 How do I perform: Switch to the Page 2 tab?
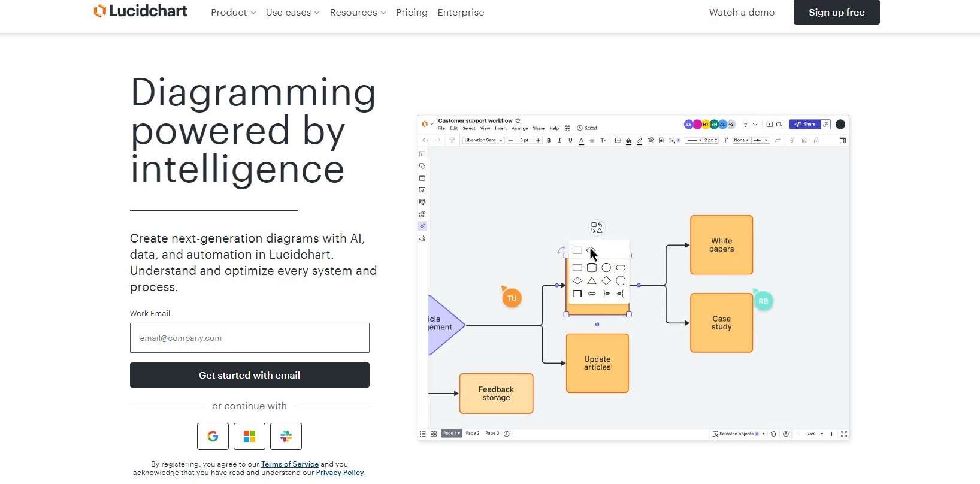(x=473, y=433)
